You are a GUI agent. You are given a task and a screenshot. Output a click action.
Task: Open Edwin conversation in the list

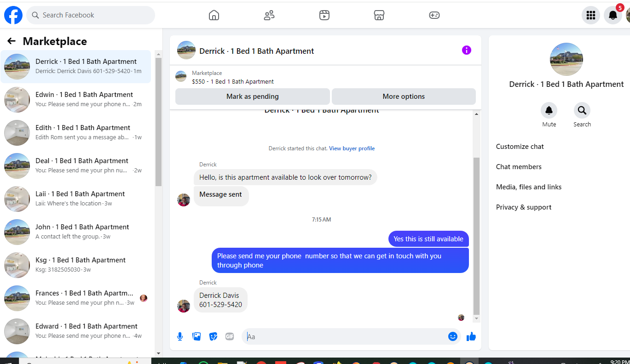coord(76,100)
